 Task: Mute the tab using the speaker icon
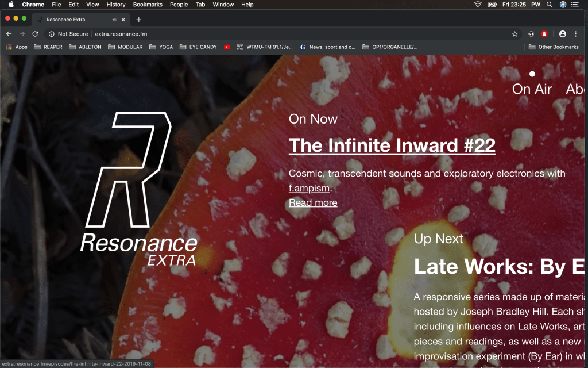(114, 20)
